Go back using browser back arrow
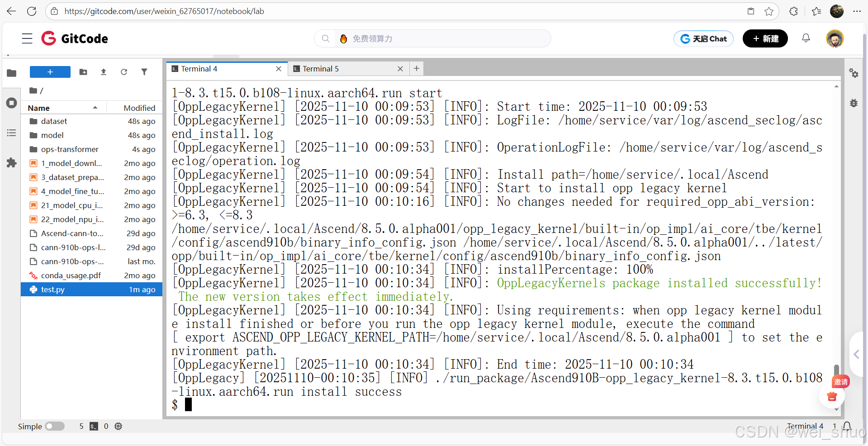Screen dimensions: 868x446 (11, 11)
